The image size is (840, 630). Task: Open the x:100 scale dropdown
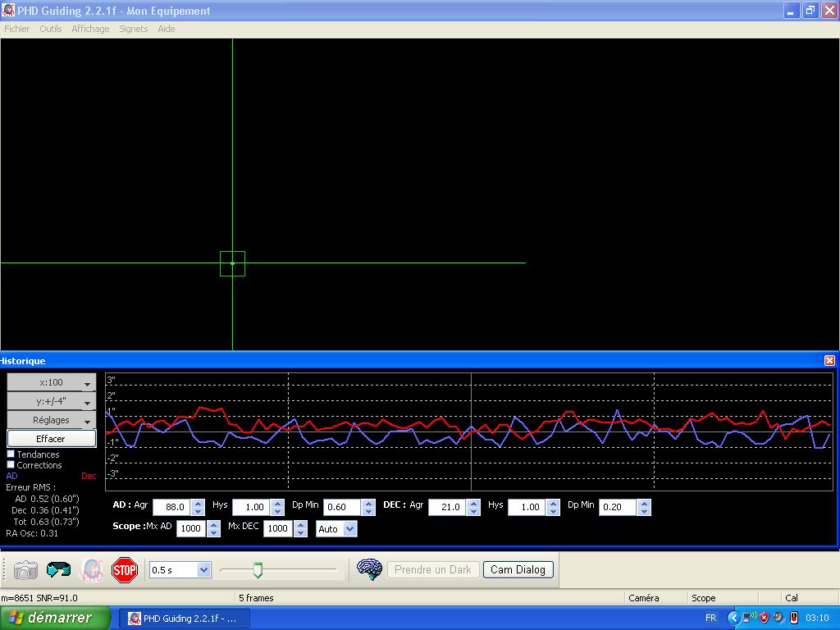tap(52, 382)
